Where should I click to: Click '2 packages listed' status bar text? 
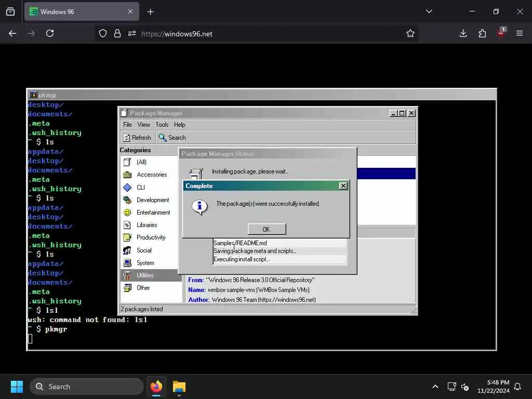142,309
